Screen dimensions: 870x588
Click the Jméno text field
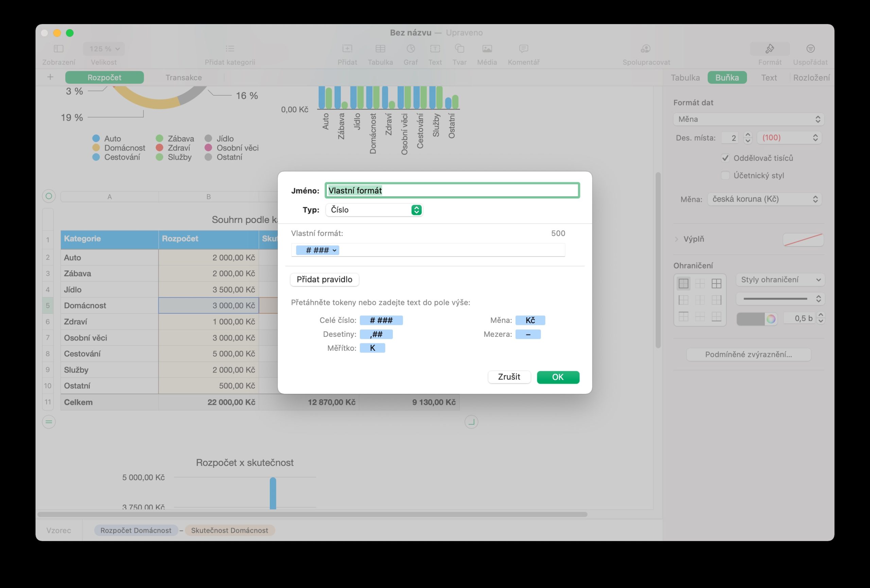pyautogui.click(x=452, y=191)
